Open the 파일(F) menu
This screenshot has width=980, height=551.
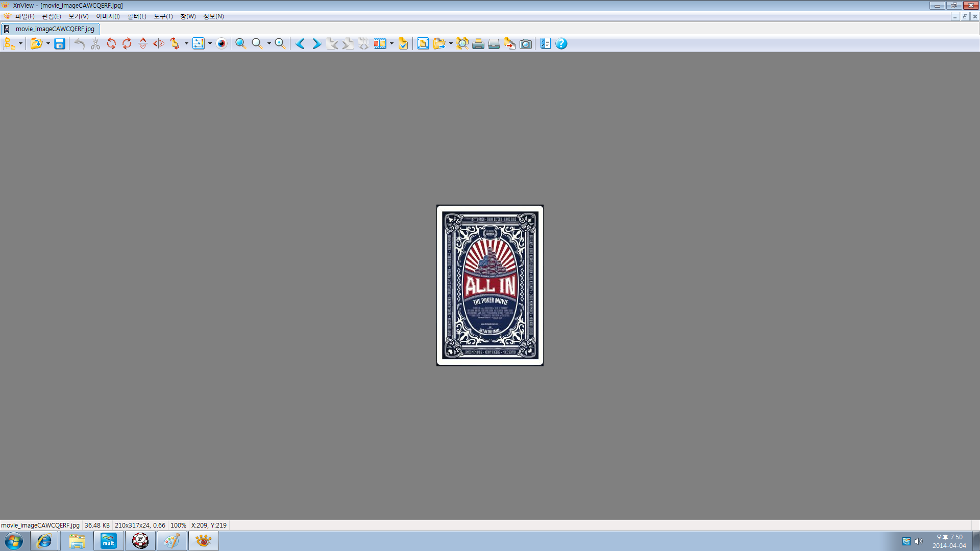pyautogui.click(x=24, y=16)
